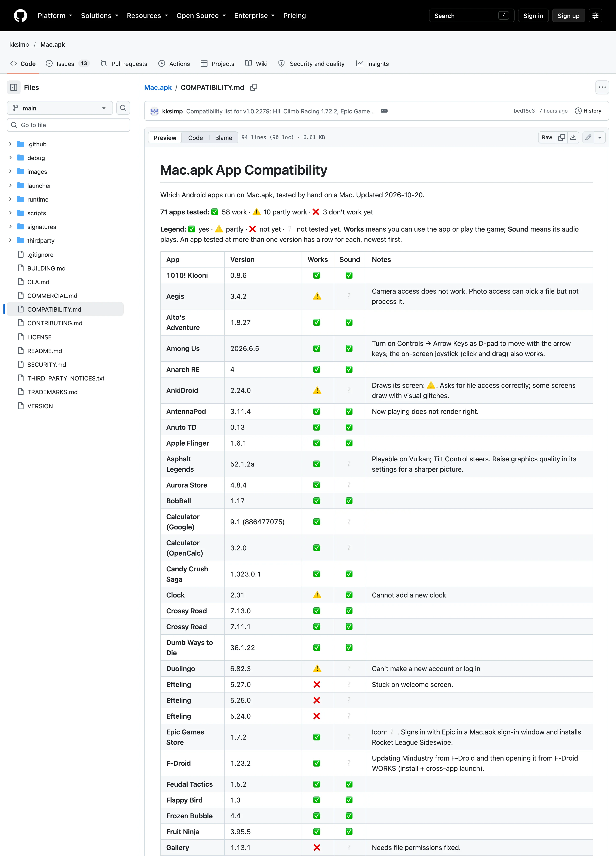Open the more file actions menu
The width and height of the screenshot is (616, 856).
pos(602,88)
